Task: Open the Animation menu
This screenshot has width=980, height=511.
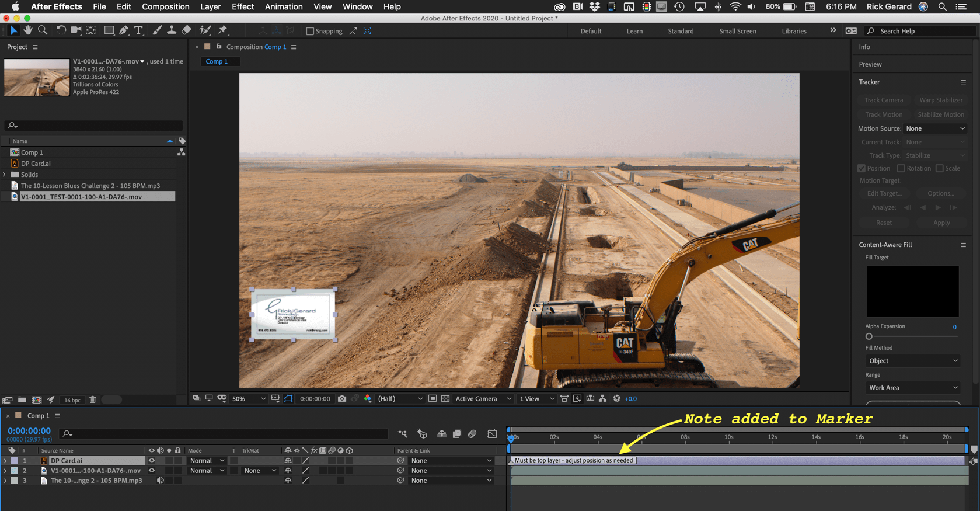Action: click(284, 6)
